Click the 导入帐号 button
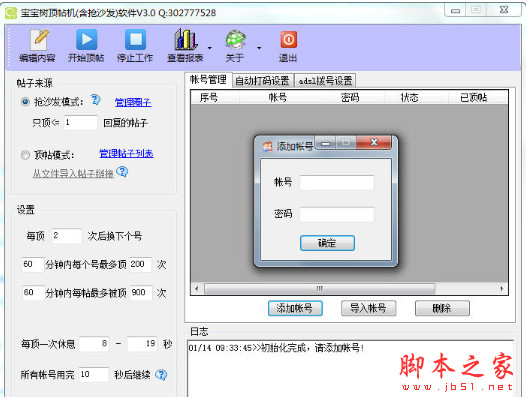Viewport: 526px width, 398px height. tap(368, 308)
